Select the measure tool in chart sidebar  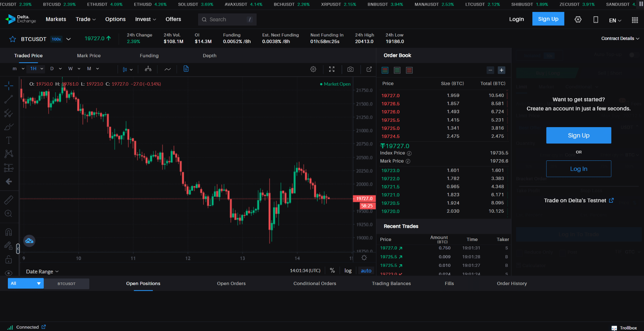click(x=9, y=199)
